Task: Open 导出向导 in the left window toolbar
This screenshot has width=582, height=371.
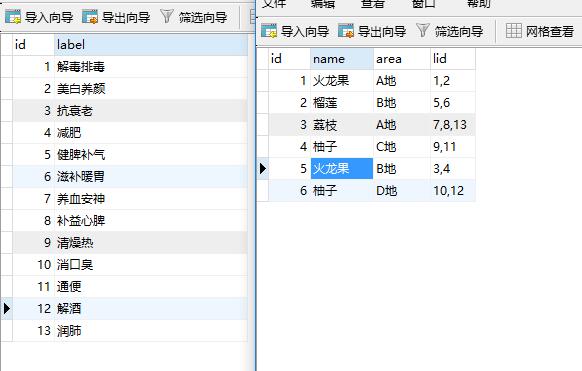Action: click(116, 17)
